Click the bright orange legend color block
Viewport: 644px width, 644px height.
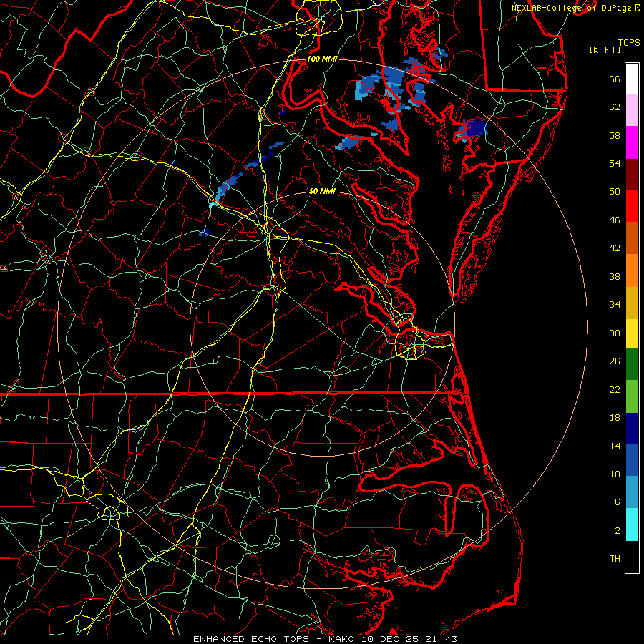click(x=632, y=270)
